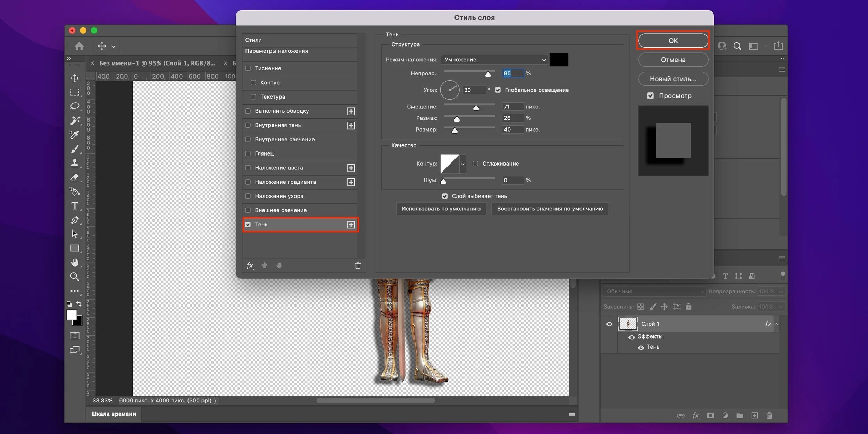The height and width of the screenshot is (434, 868).
Task: Click the fx icon in Layer Style dialog
Action: click(x=250, y=266)
